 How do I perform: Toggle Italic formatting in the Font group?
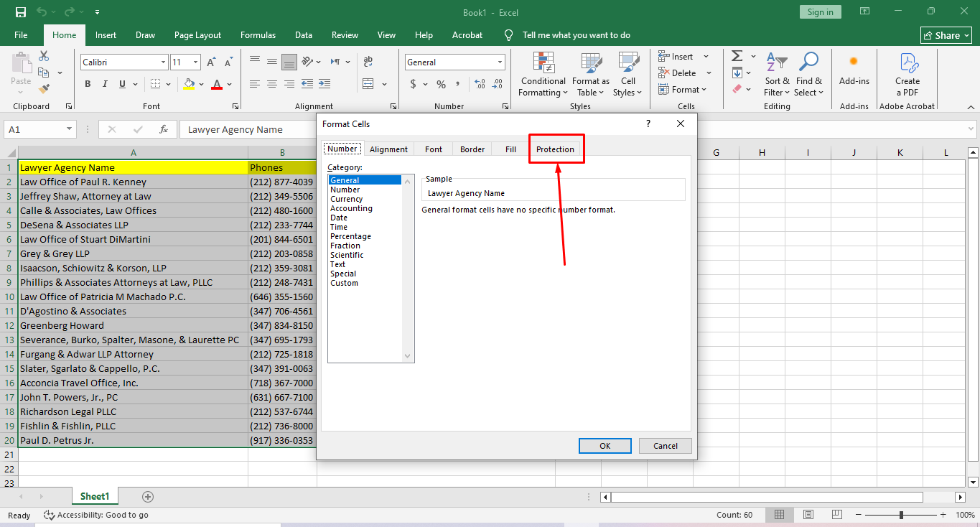pyautogui.click(x=105, y=84)
